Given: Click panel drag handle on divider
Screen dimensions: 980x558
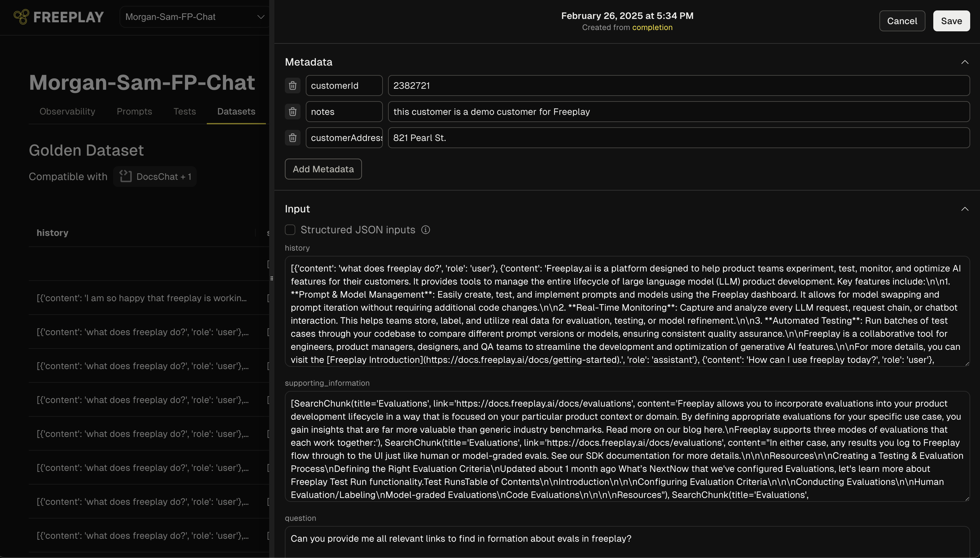Looking at the screenshot, I should [271, 279].
